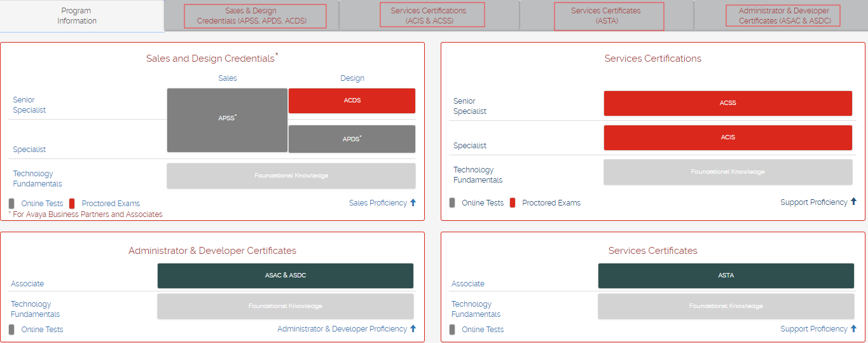Select Services Certificates (ASTA) tab
Viewport: 868px width, 343px height.
tap(606, 16)
